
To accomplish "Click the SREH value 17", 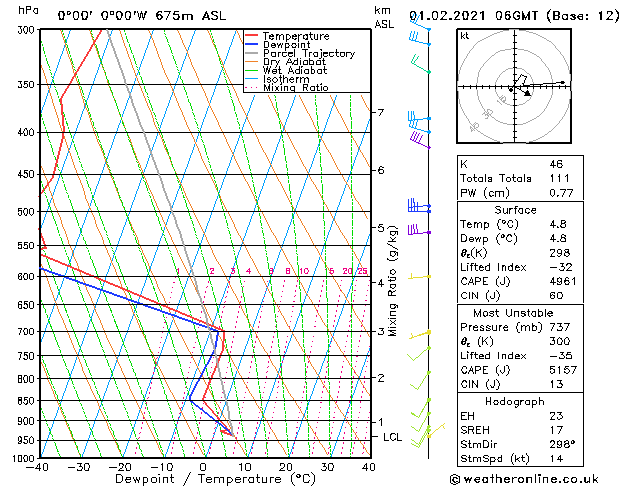I will [x=556, y=430].
